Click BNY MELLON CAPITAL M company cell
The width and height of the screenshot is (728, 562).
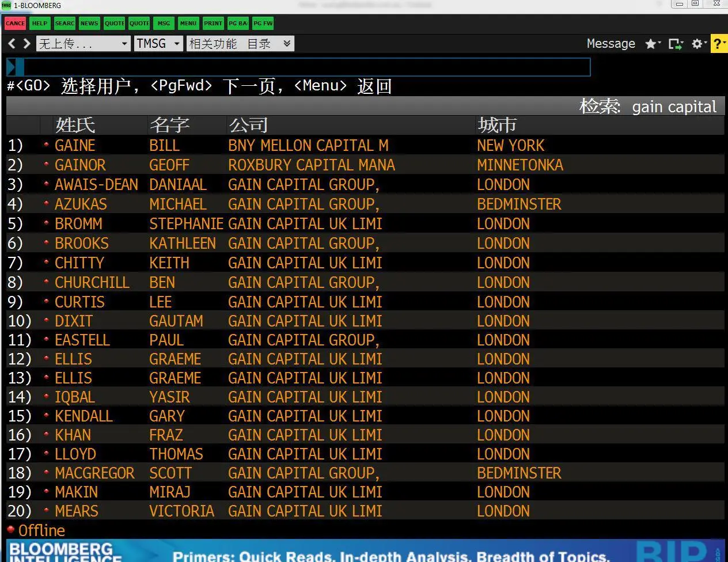308,145
